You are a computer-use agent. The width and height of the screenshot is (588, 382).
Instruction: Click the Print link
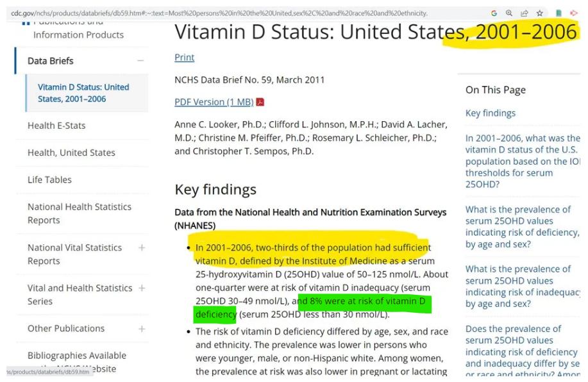click(x=184, y=58)
